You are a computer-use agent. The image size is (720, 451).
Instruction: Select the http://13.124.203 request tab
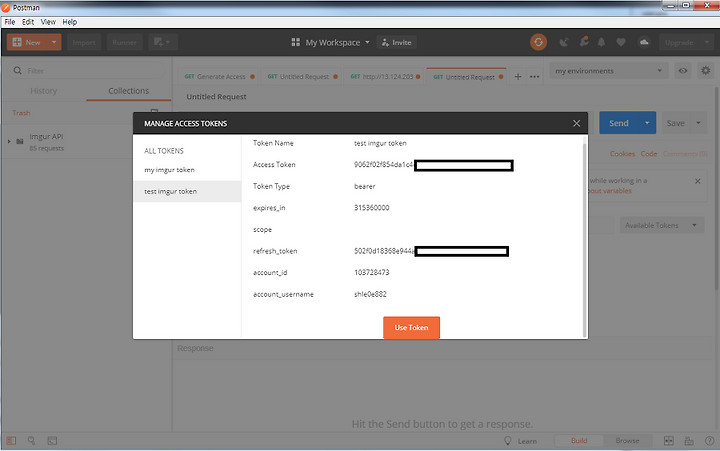385,77
